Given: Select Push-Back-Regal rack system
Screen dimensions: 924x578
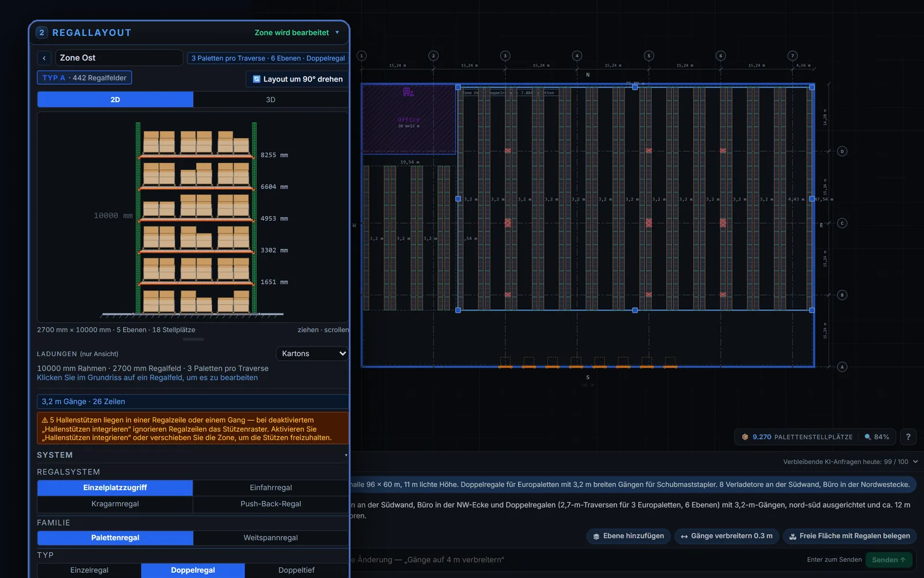Looking at the screenshot, I should [271, 504].
